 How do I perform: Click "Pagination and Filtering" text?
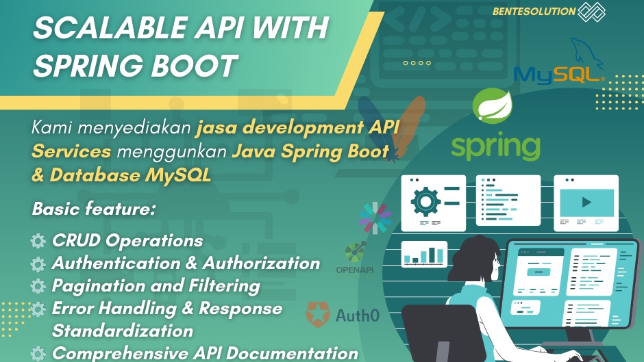tap(156, 286)
